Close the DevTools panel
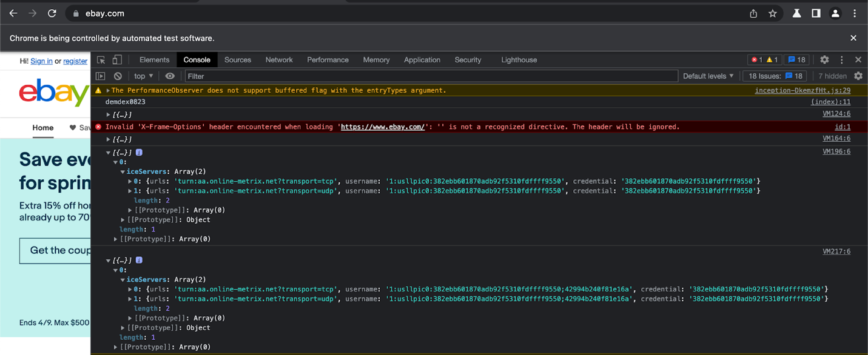 [x=858, y=60]
